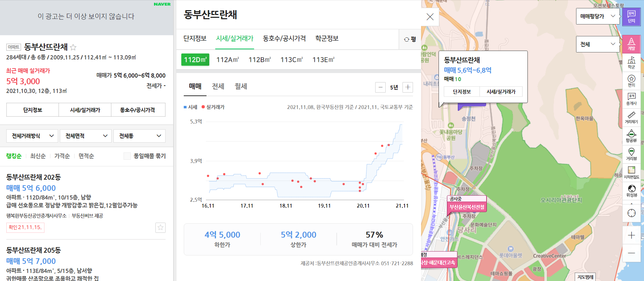Screen dimensions: 644x281
Task: Click 단지정보 button in left sidebar
Action: [x=33, y=110]
